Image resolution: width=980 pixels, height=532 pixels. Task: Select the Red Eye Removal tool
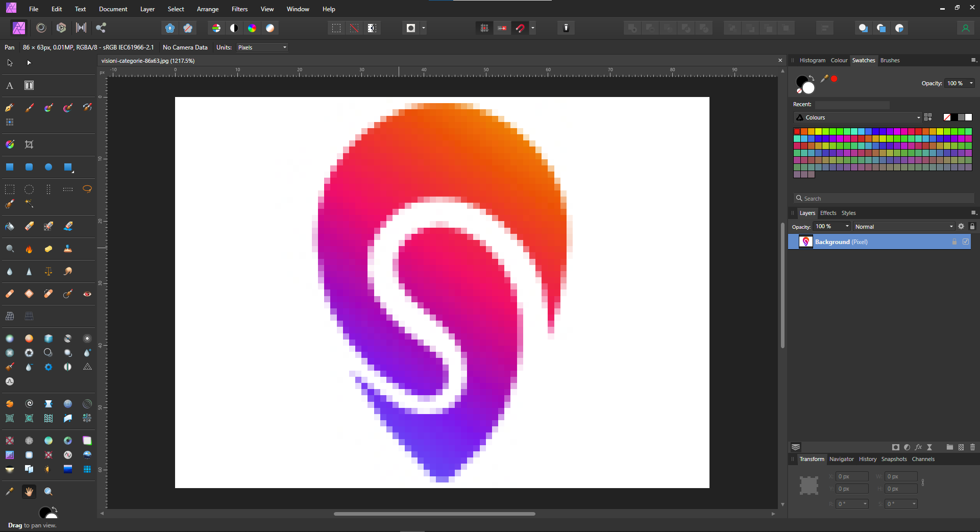pyautogui.click(x=87, y=294)
